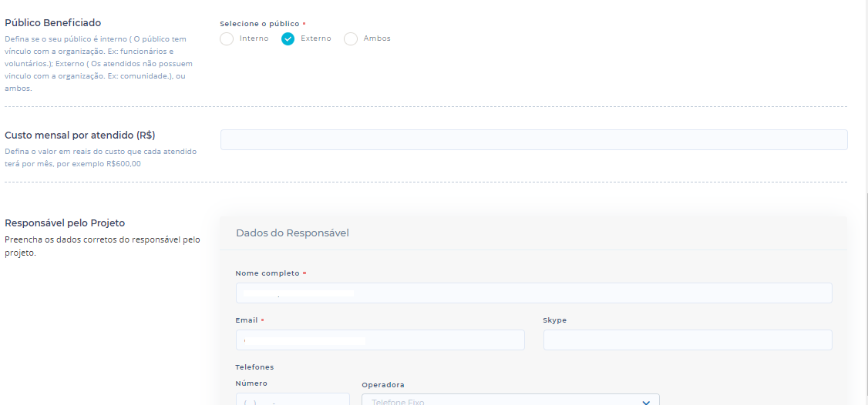Click the phone Número input field
The width and height of the screenshot is (868, 405).
[293, 400]
